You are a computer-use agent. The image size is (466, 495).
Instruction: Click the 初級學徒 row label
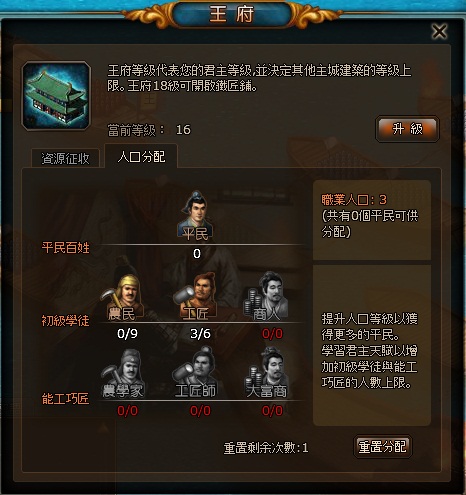(x=65, y=321)
